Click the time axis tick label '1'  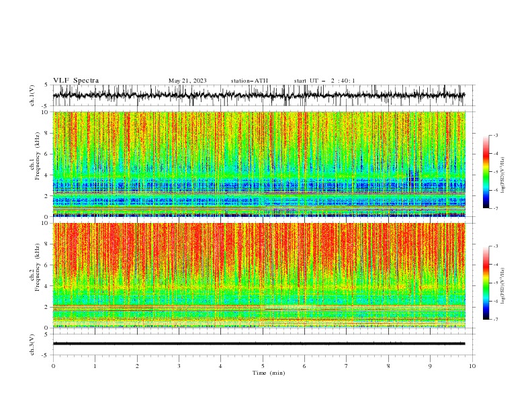click(95, 366)
